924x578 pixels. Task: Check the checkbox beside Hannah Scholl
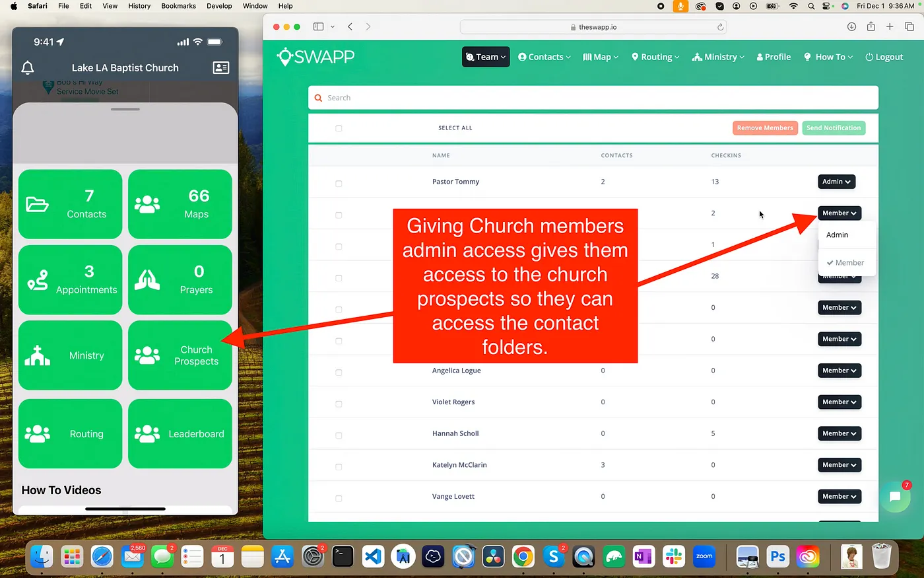point(339,435)
